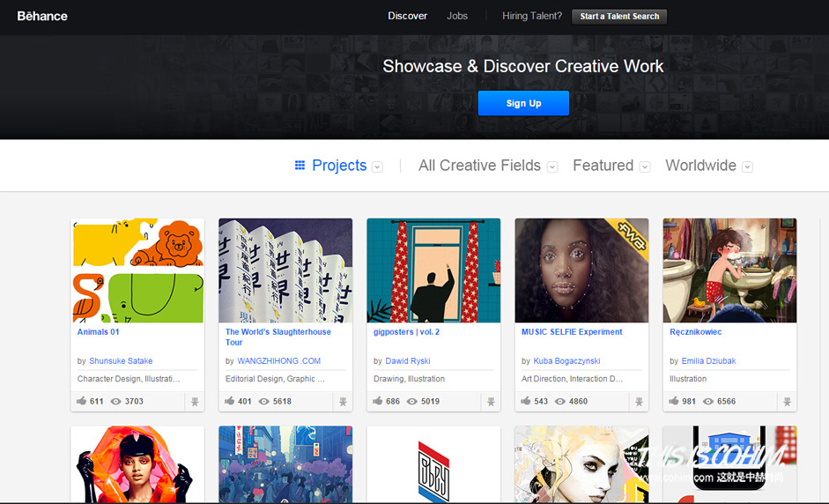Select the All Creative Fields filter label
The width and height of the screenshot is (829, 504).
point(479,166)
